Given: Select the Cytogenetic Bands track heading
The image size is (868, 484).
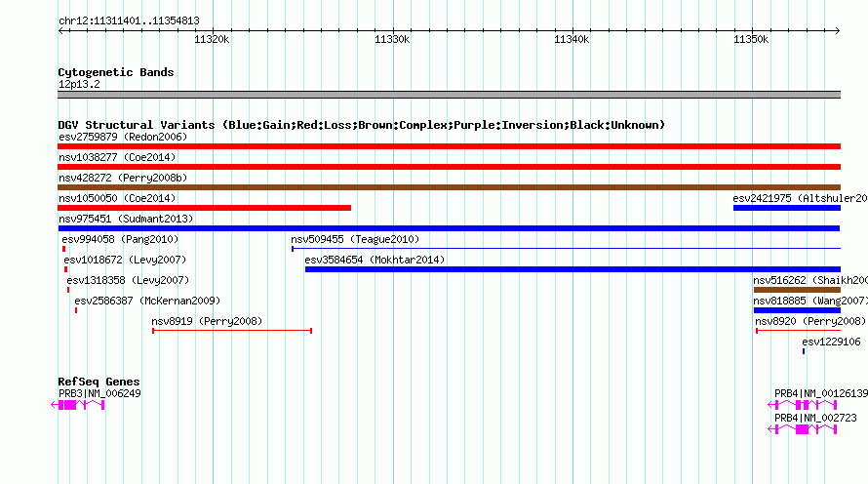Looking at the screenshot, I should pos(116,72).
